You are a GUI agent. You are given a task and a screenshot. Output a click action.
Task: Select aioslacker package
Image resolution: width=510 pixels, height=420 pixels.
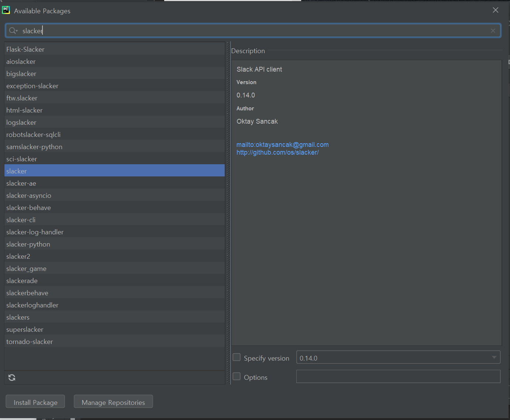[x=114, y=61]
